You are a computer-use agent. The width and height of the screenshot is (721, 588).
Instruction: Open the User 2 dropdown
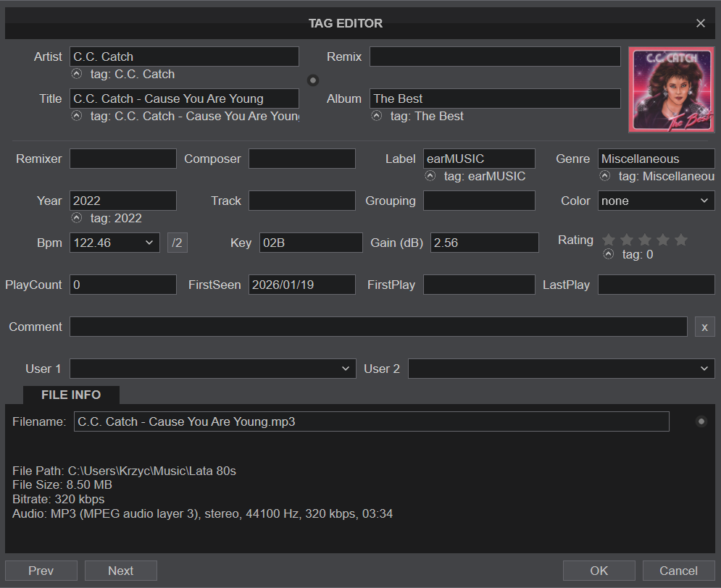coord(561,369)
